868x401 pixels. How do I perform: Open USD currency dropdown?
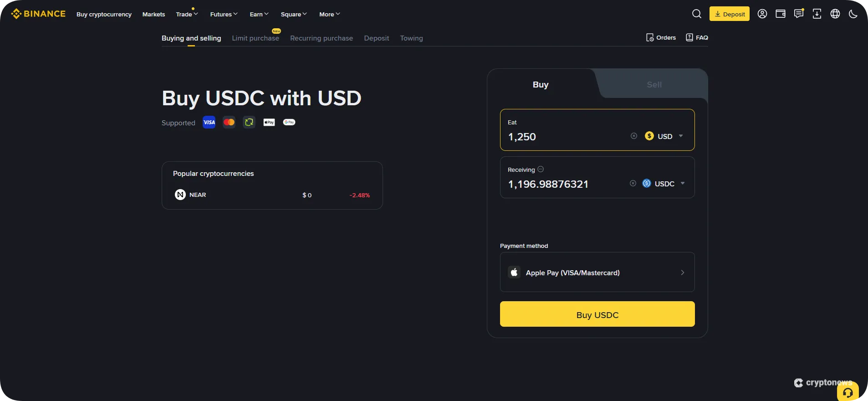tap(664, 136)
